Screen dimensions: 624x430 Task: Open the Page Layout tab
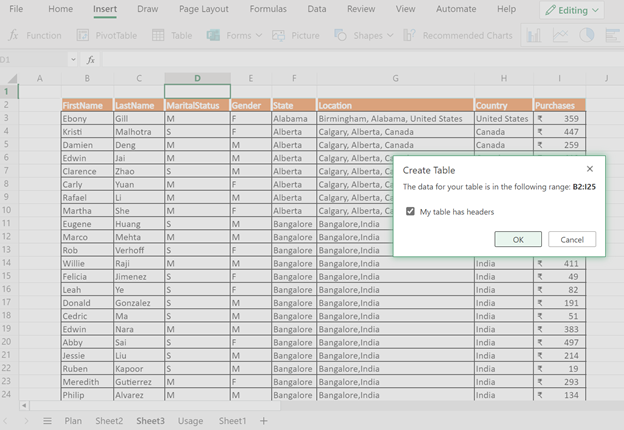click(x=204, y=9)
